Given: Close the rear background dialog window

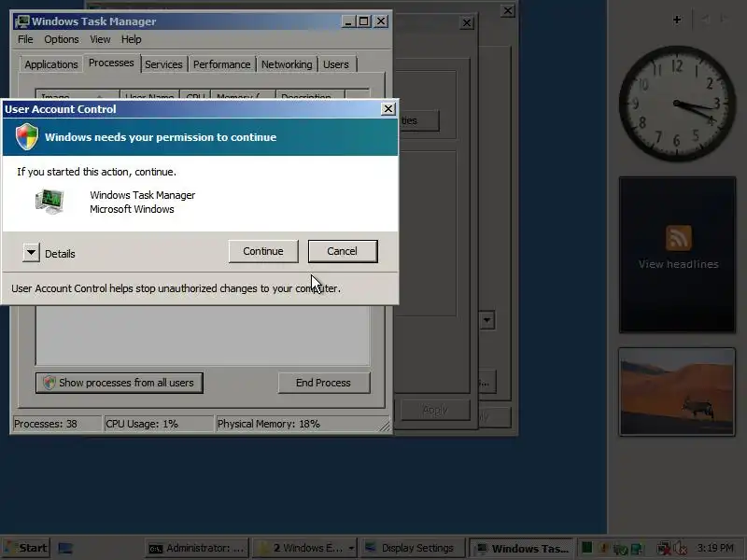Looking at the screenshot, I should pos(508,10).
